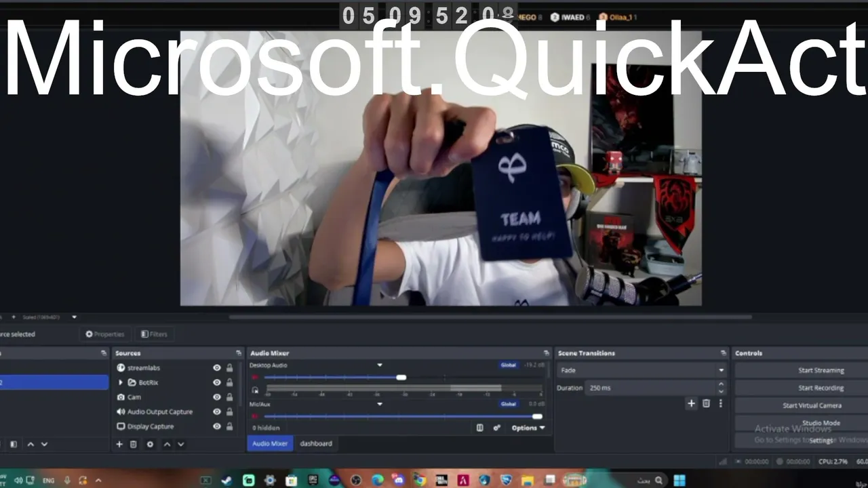Click the Windows Start button
The width and height of the screenshot is (868, 488).
[679, 481]
